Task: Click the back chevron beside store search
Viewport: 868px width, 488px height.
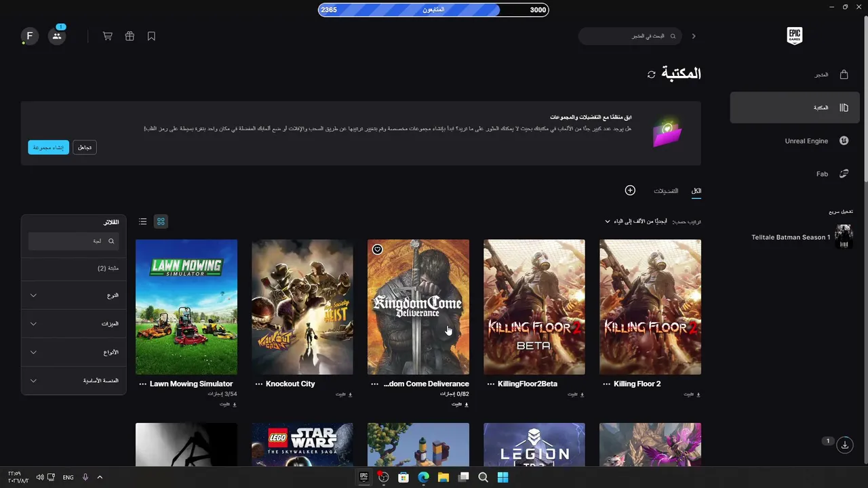Action: click(694, 36)
